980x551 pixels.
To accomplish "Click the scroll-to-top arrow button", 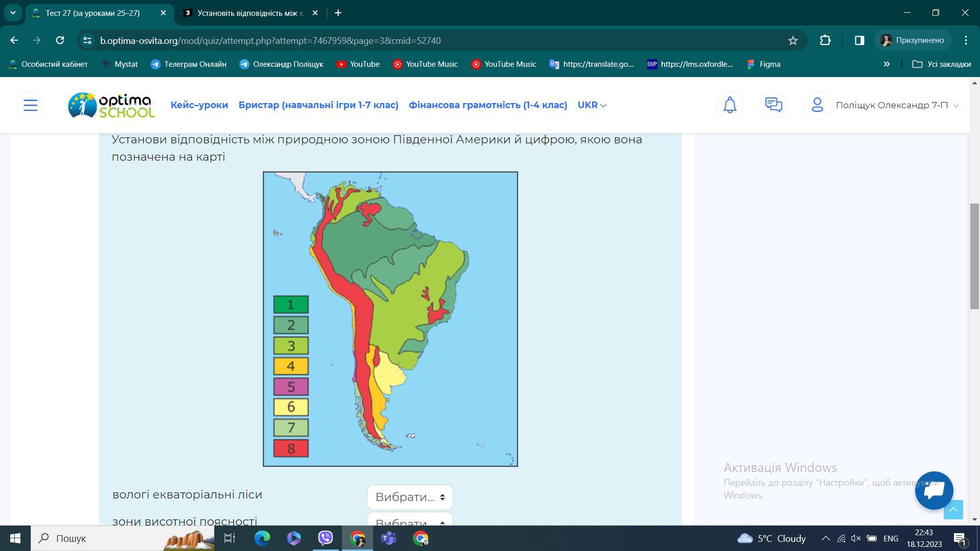I will point(953,510).
